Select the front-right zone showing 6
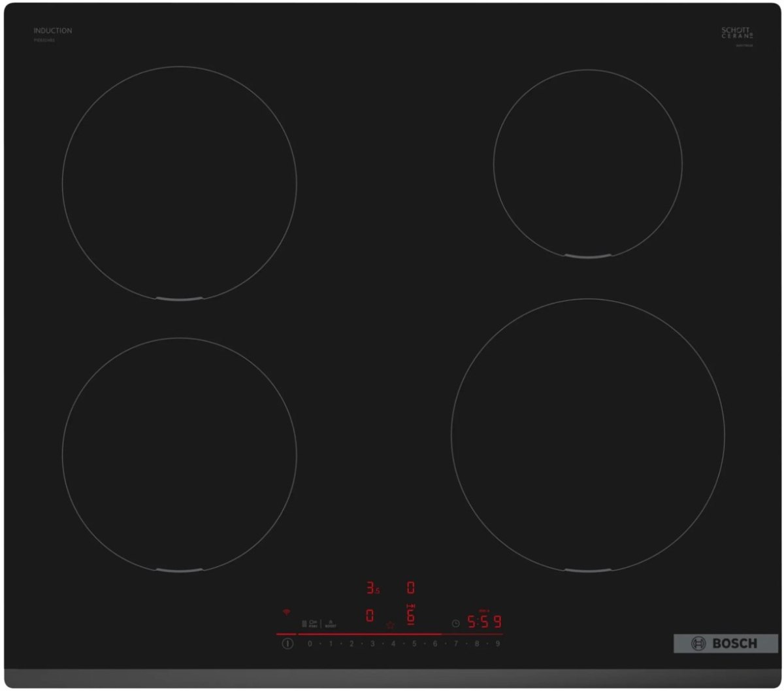The width and height of the screenshot is (784, 691). click(x=411, y=615)
